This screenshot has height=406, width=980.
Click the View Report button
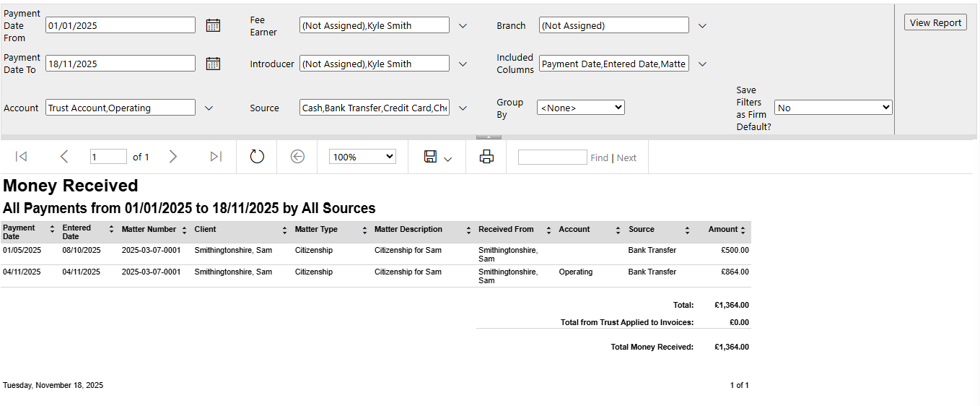point(935,22)
